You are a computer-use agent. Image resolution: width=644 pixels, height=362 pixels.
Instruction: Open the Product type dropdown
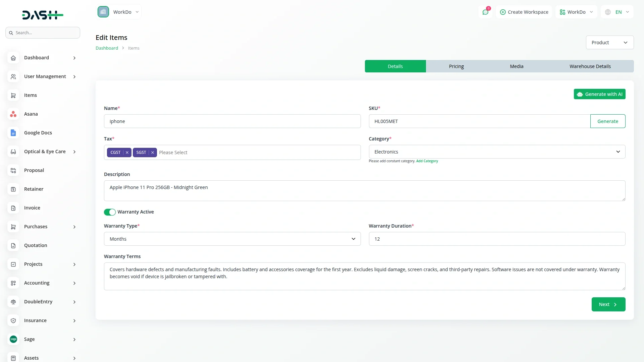tap(609, 43)
